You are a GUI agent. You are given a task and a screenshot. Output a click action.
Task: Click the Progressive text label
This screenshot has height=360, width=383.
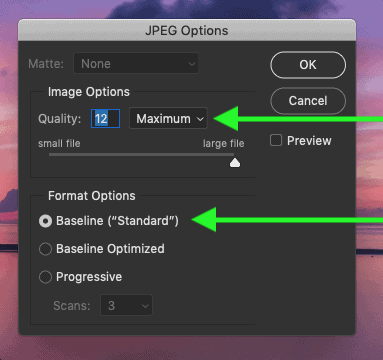click(x=89, y=277)
